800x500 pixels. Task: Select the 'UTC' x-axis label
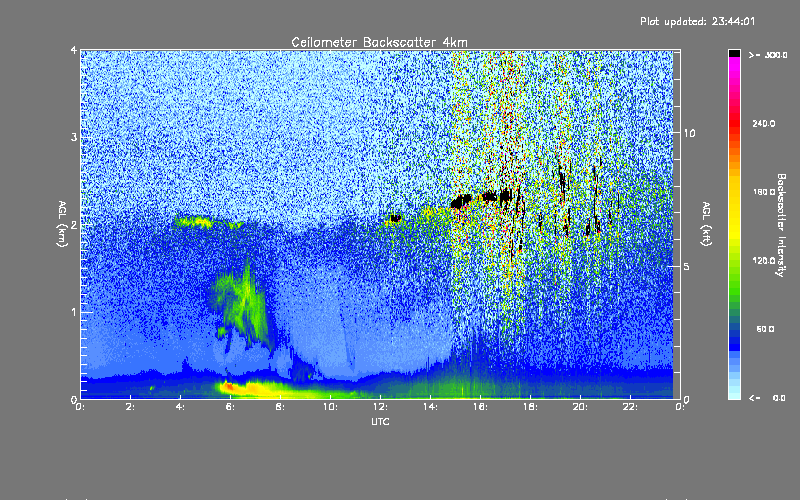pyautogui.click(x=380, y=422)
